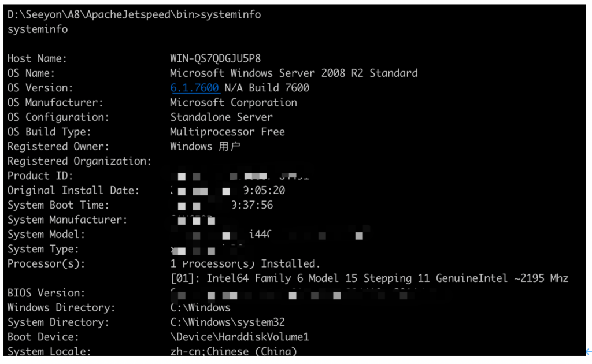Click the Original Install Date time 9:05:20
Screen dimensions: 592x364
coord(264,191)
